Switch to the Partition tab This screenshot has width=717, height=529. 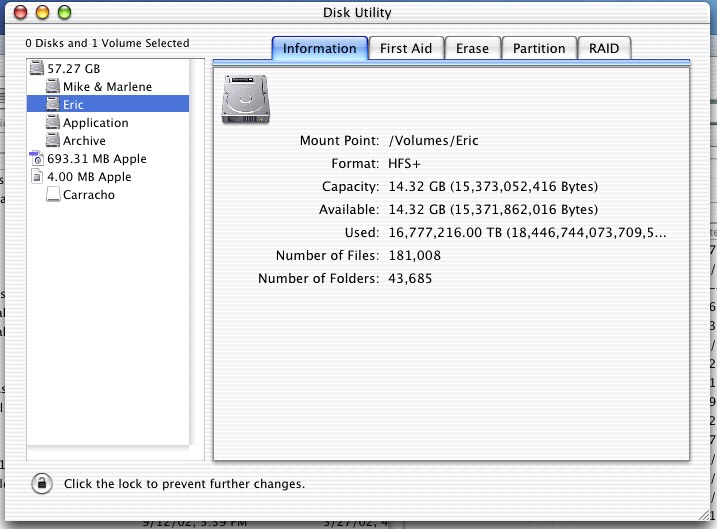[539, 48]
